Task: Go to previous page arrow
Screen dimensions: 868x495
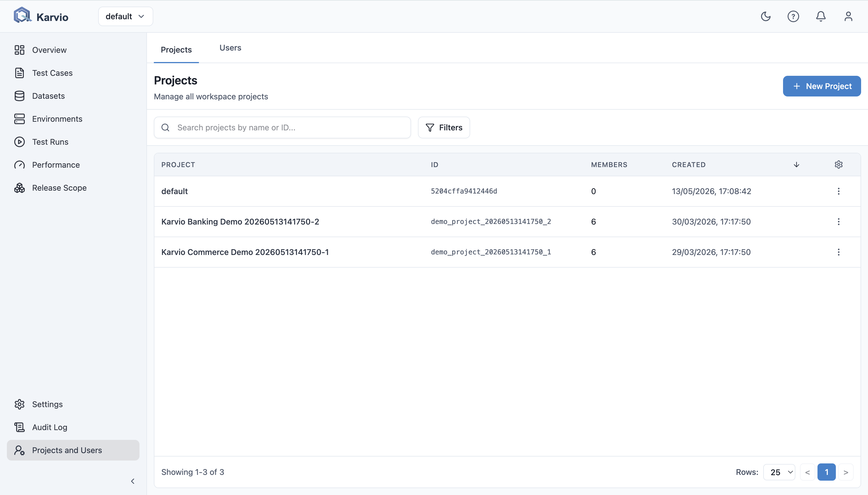Action: [x=807, y=472]
